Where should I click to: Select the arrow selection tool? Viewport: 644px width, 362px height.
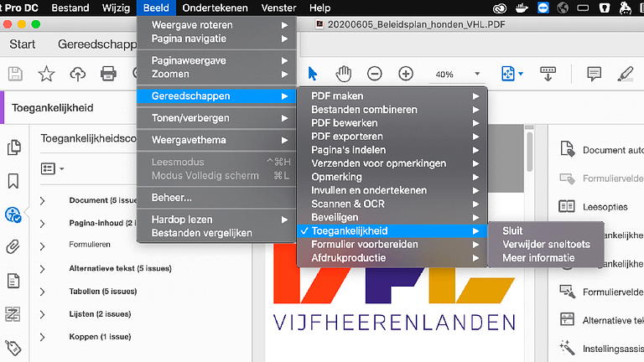point(313,74)
